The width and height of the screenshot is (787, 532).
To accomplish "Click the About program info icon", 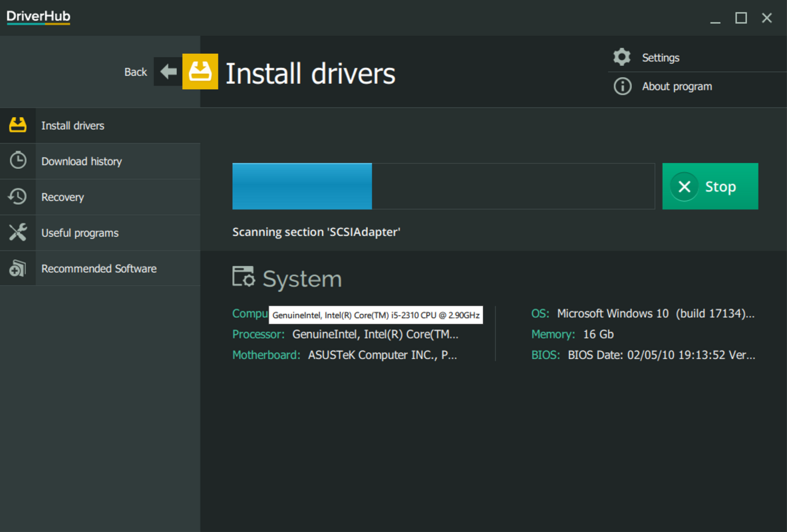I will pos(623,86).
